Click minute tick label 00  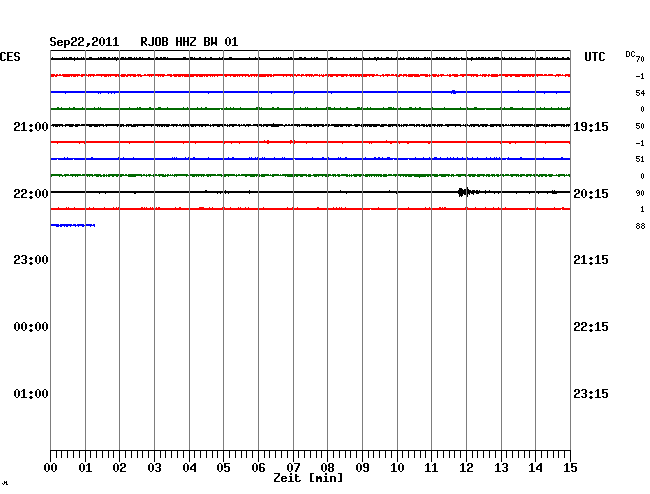(51, 468)
